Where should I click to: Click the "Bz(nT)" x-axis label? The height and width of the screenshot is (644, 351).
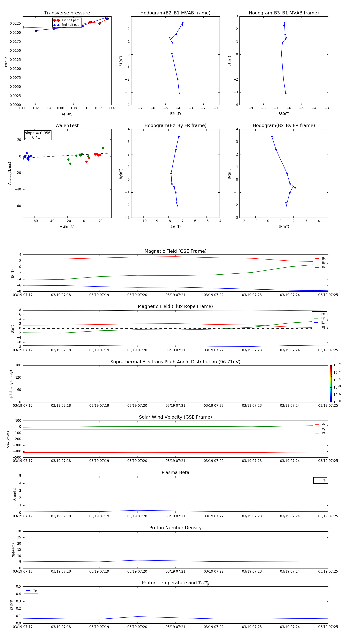175,227
